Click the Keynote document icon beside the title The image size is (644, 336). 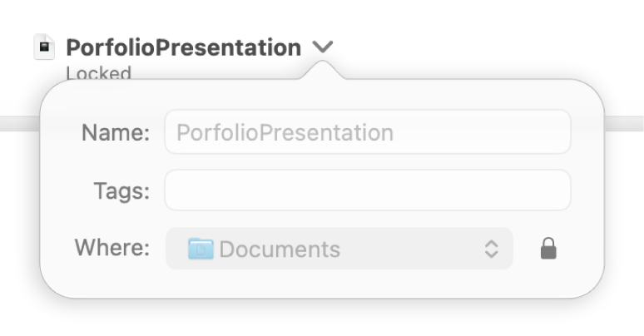click(x=42, y=47)
